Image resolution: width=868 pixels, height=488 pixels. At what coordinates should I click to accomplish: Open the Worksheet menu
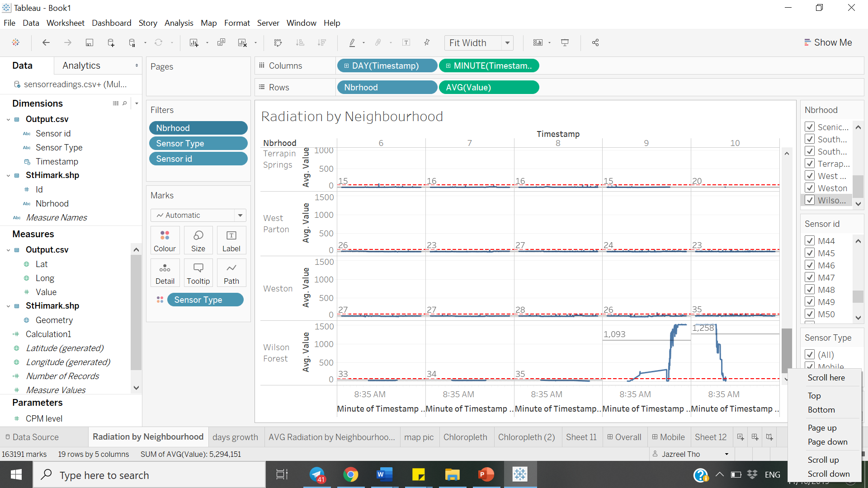(65, 23)
